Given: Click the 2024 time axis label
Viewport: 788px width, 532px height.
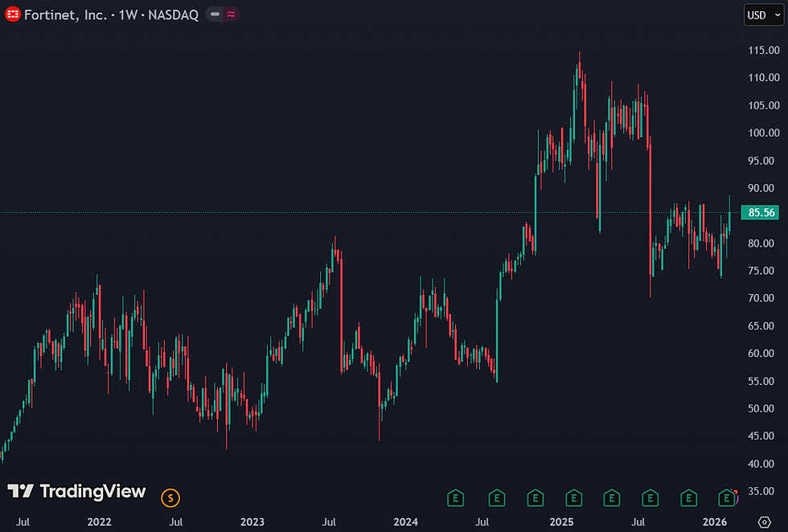Looking at the screenshot, I should 405,522.
